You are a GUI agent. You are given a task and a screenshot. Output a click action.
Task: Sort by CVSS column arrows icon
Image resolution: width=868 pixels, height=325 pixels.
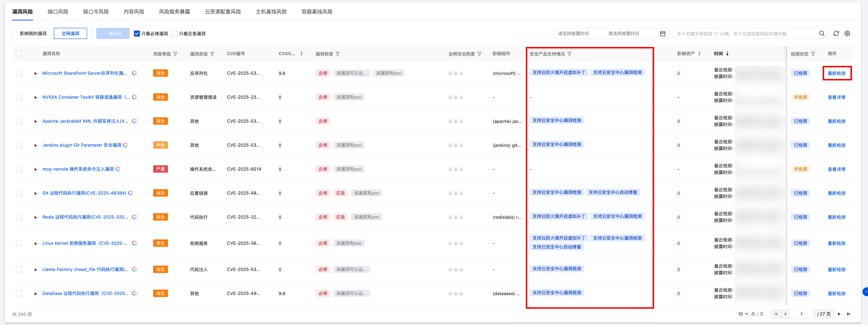[x=301, y=53]
